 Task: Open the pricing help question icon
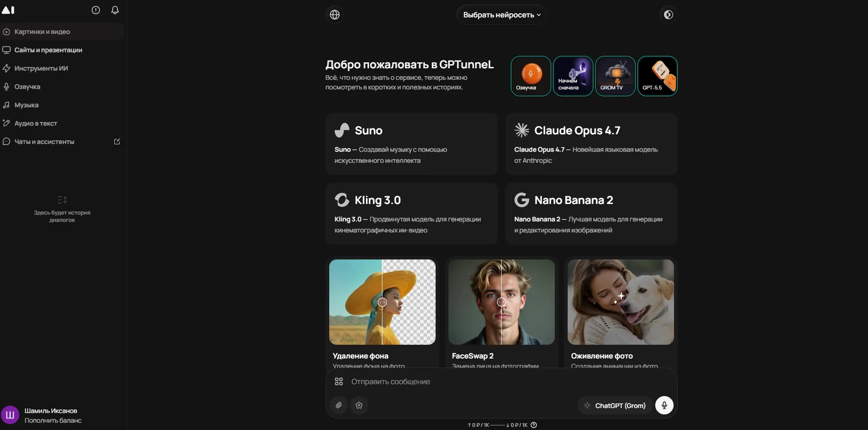coord(534,425)
